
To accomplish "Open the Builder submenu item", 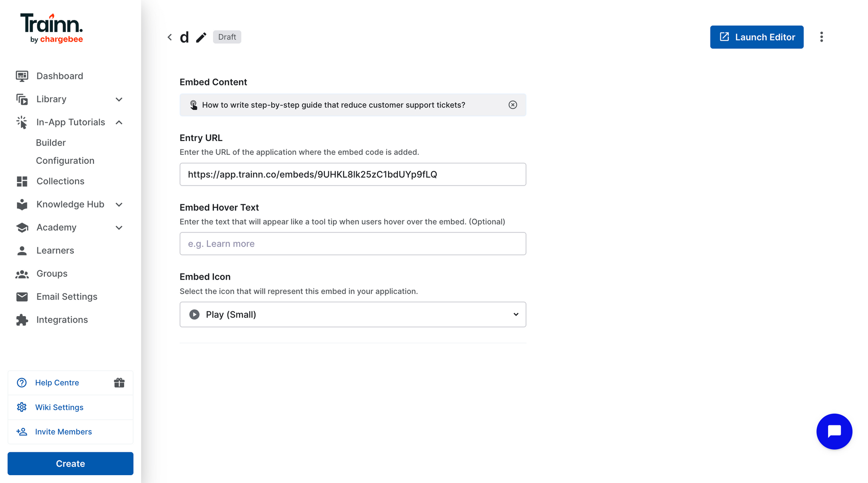I will click(51, 143).
